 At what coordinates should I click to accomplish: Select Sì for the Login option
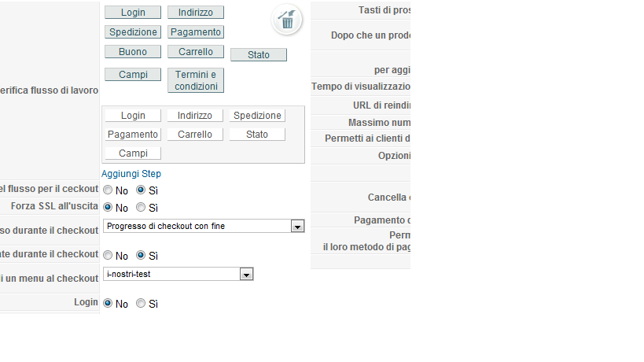click(x=141, y=303)
